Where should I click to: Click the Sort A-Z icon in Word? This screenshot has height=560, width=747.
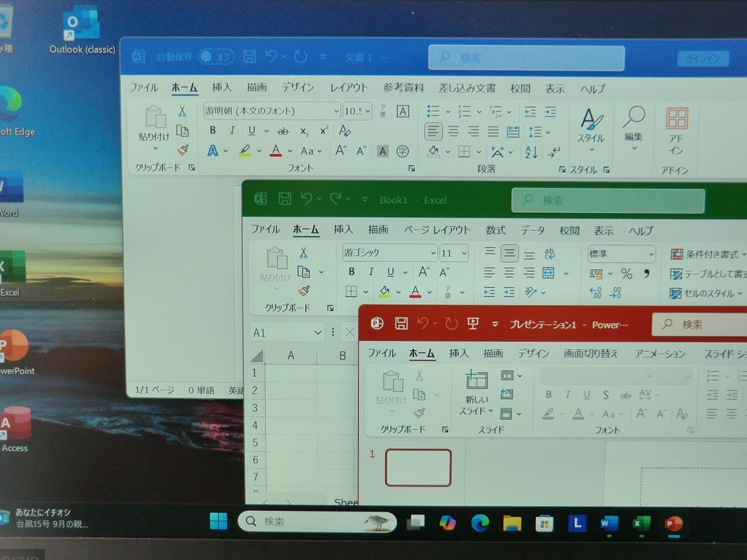tap(531, 152)
